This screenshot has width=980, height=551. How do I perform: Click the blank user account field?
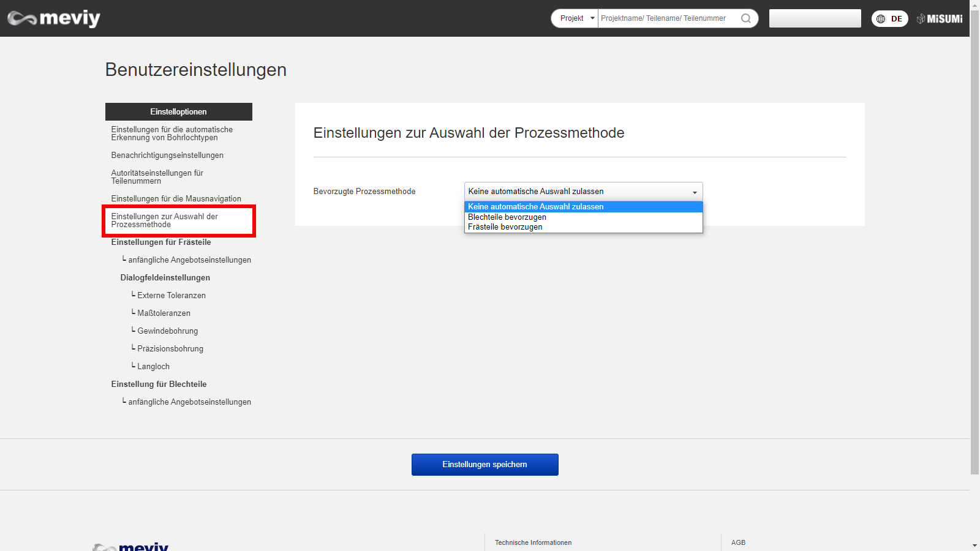[815, 18]
